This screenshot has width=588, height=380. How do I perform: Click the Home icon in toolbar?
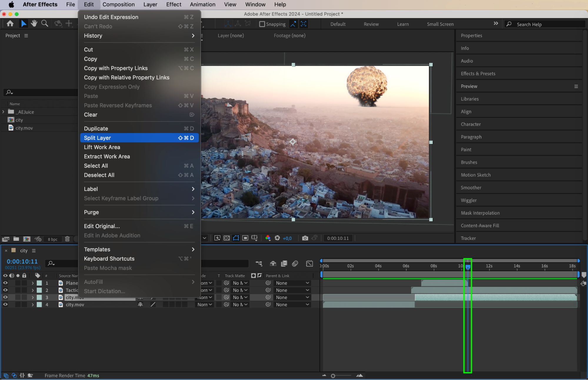[x=10, y=24]
